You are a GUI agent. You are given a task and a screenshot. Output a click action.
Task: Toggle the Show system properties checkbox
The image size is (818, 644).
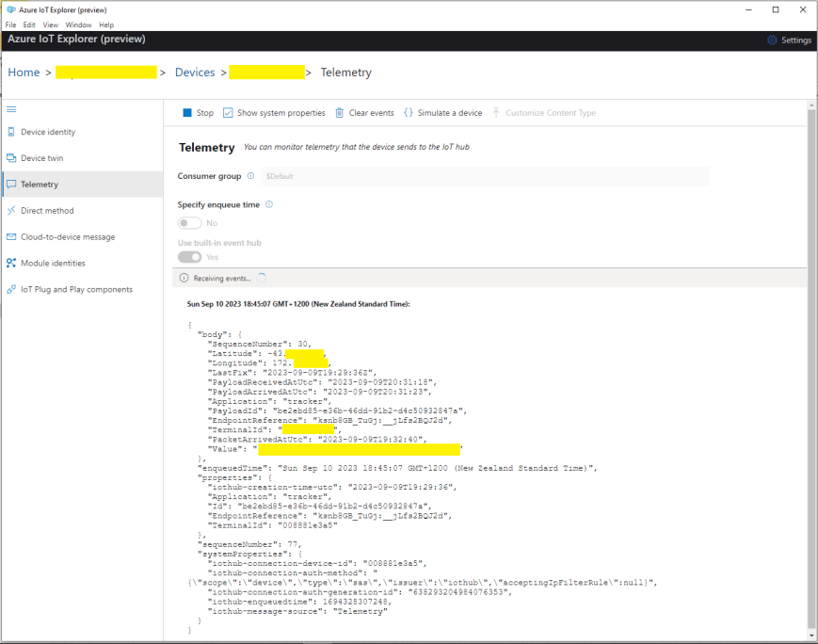(x=228, y=113)
